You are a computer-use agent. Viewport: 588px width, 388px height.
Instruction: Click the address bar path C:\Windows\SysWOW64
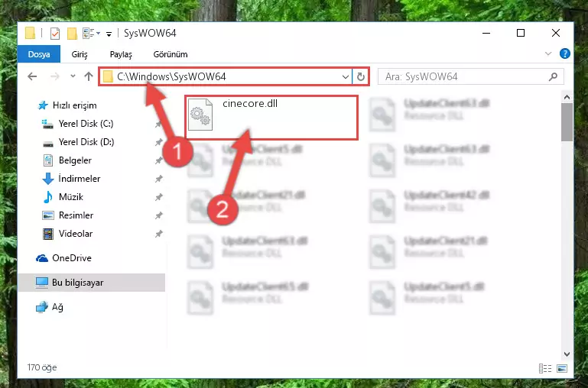pos(171,77)
